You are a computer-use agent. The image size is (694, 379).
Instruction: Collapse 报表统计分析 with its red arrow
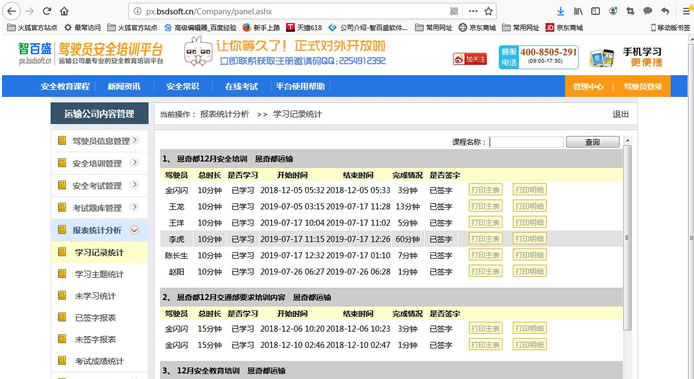click(x=135, y=230)
